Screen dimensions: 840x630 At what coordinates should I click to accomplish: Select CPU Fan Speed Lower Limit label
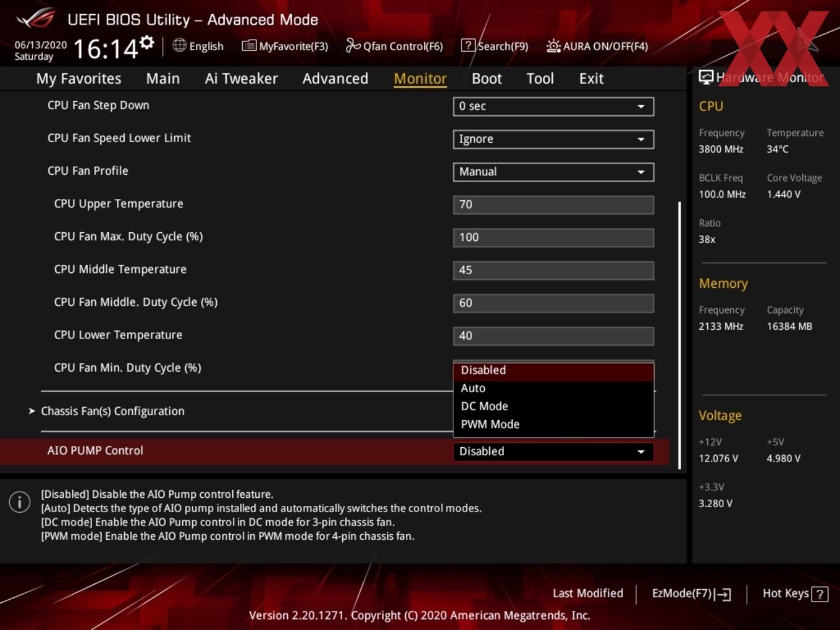pyautogui.click(x=119, y=138)
